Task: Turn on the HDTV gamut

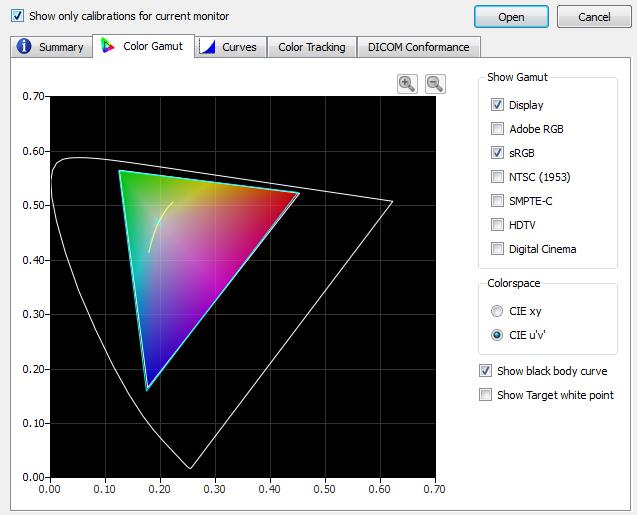Action: click(x=497, y=225)
